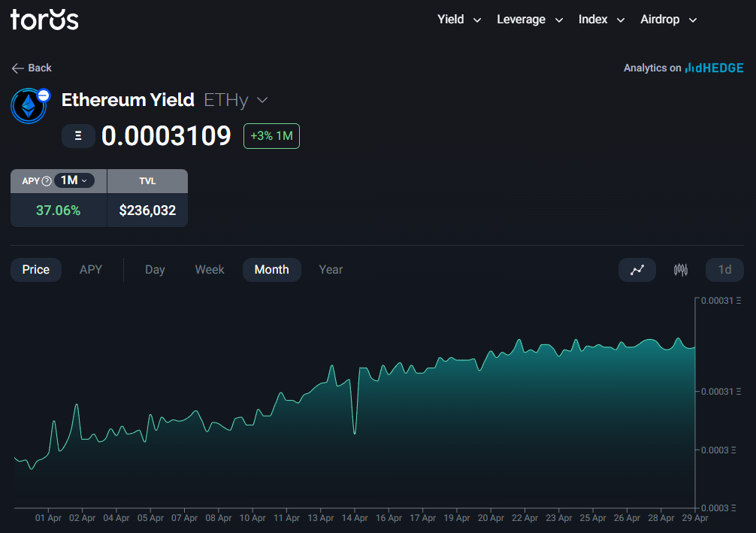The width and height of the screenshot is (756, 533).
Task: Open the Leverage menu
Action: coord(529,20)
